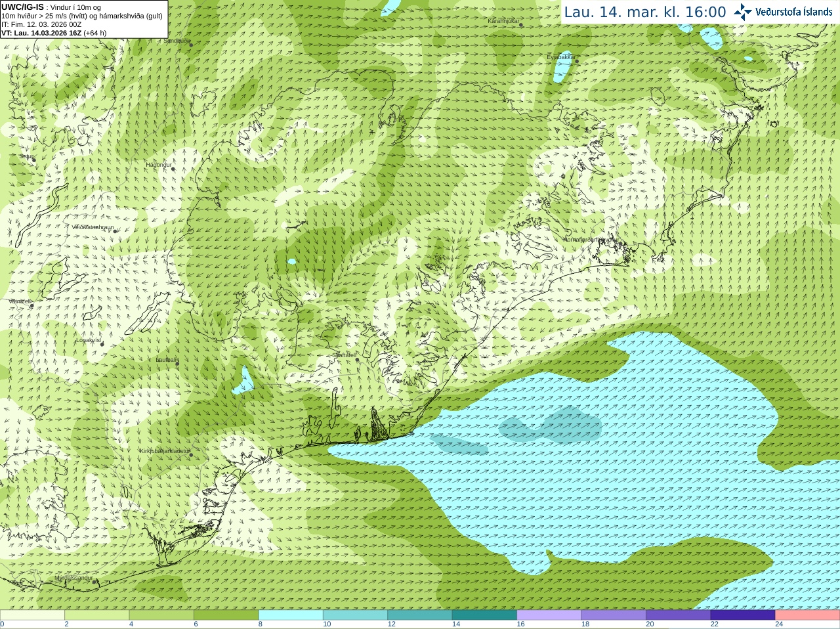The width and height of the screenshot is (840, 629).
Task: Select the Eyjabakkar station label
Action: pyautogui.click(x=561, y=57)
